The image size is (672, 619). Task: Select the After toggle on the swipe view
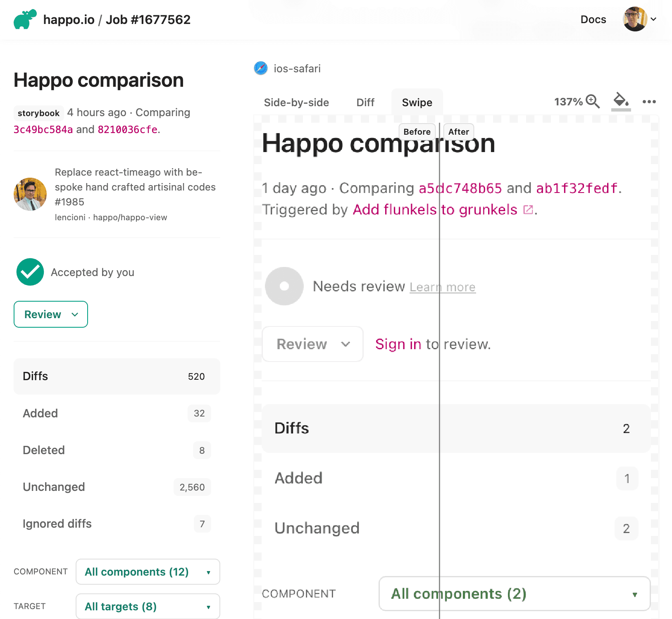[x=458, y=132]
